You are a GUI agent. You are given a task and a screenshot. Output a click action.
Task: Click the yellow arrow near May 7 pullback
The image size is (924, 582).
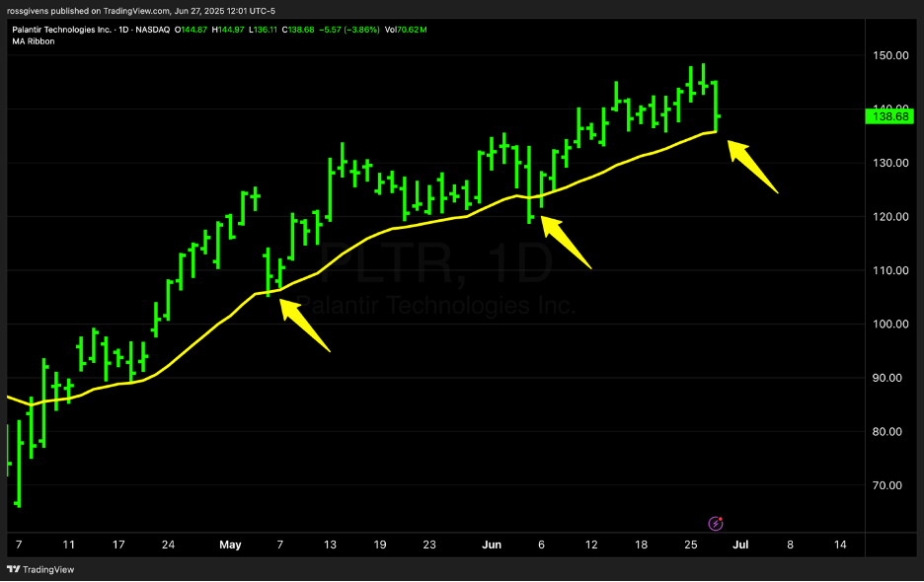click(x=304, y=325)
